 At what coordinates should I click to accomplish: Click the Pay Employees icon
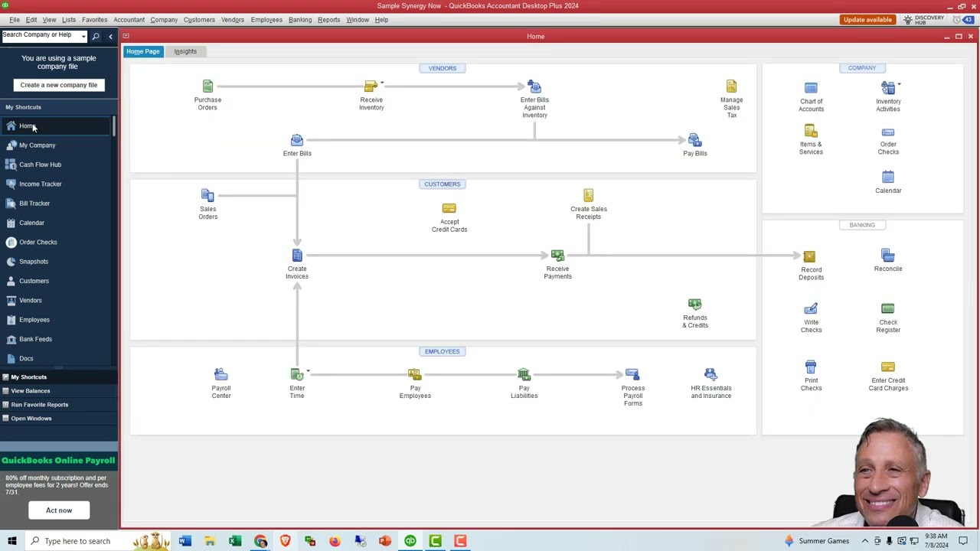point(414,375)
